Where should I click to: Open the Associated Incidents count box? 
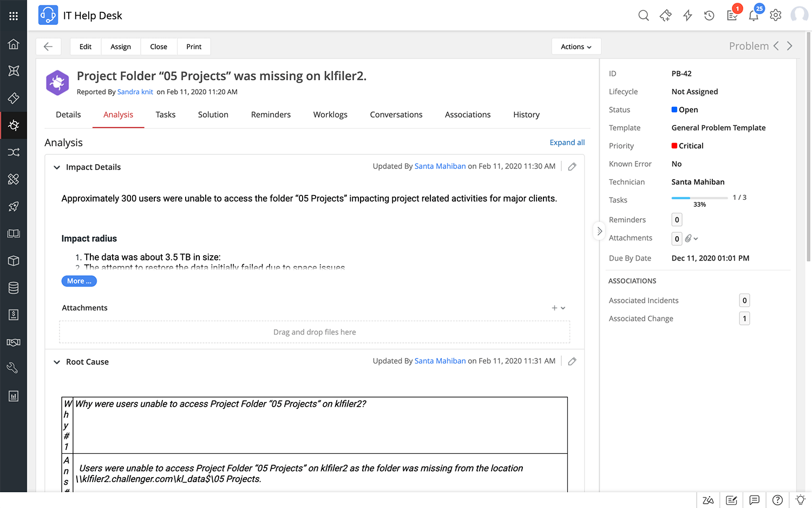[744, 301]
